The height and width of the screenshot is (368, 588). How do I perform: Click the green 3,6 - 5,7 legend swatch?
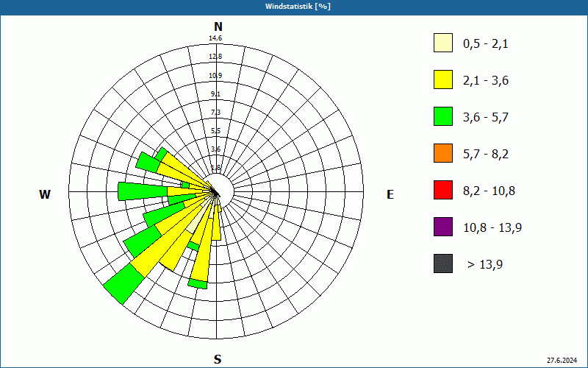coord(443,116)
